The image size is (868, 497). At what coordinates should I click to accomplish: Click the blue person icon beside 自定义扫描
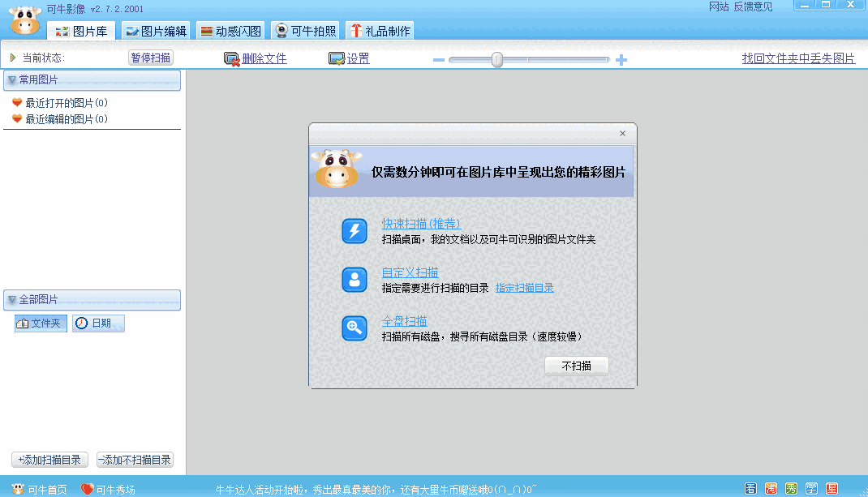(354, 280)
